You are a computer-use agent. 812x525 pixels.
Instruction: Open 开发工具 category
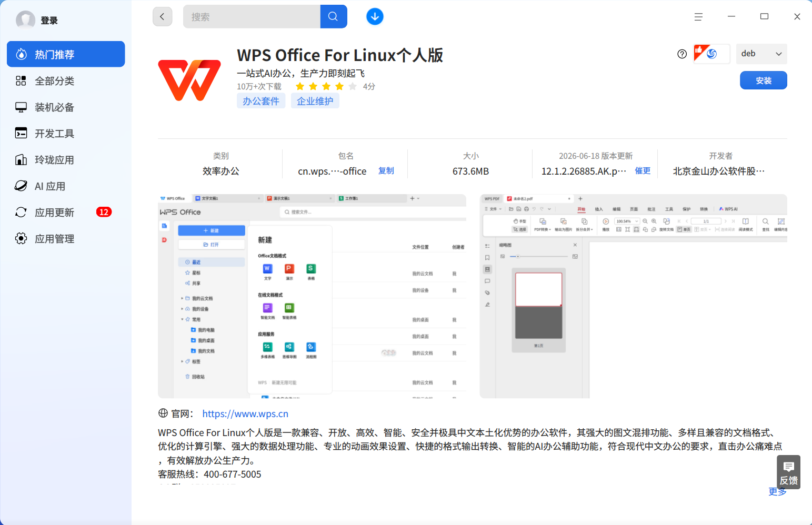pyautogui.click(x=66, y=133)
